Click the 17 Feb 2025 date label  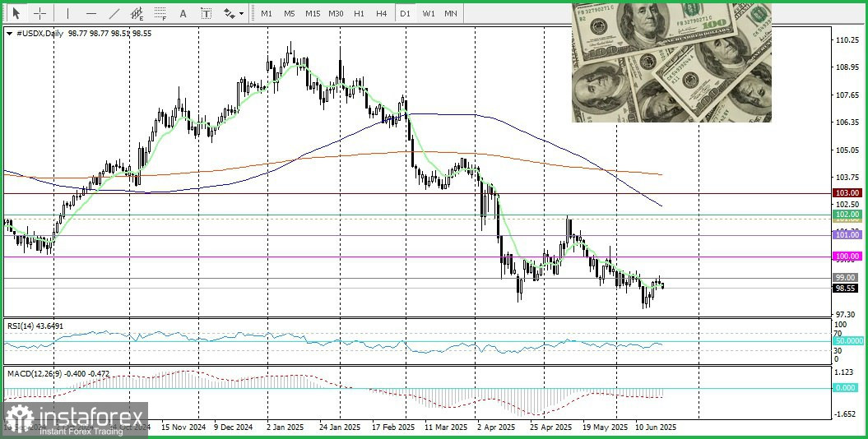(x=393, y=427)
